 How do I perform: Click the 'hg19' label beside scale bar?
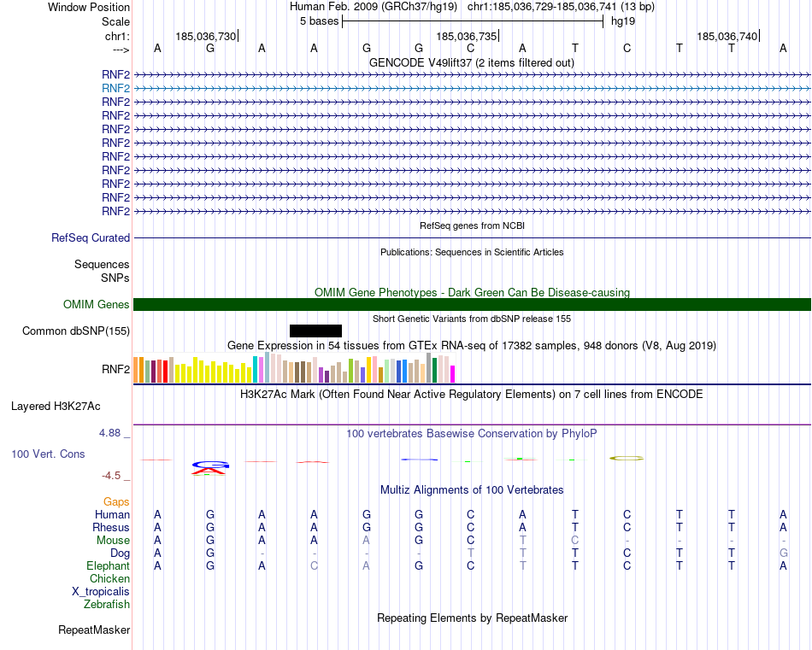coord(623,21)
